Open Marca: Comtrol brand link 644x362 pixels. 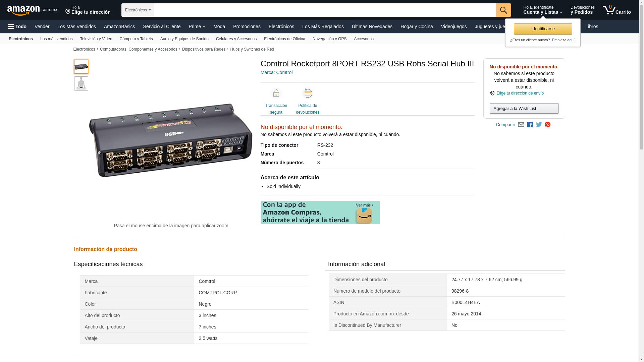point(276,72)
